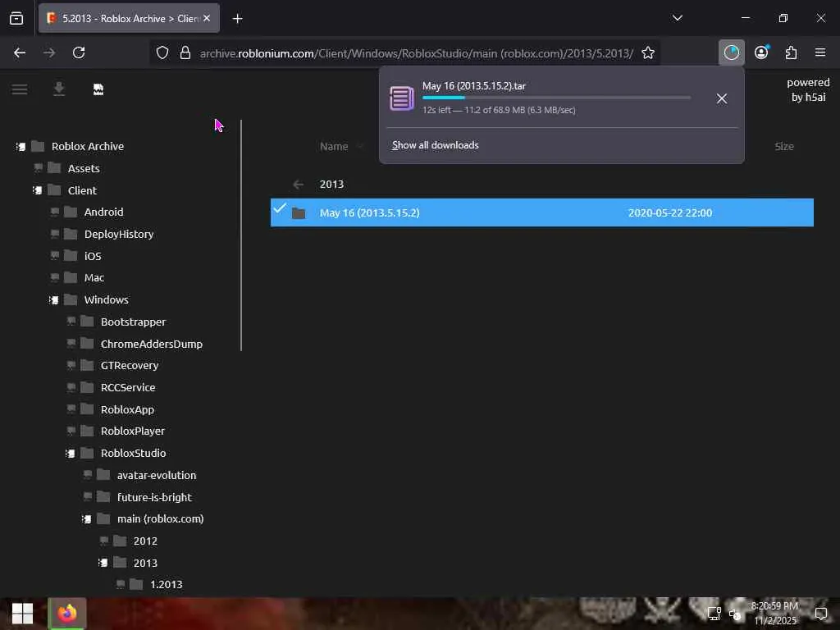Open the ChromeAddersDump folder in tree
Viewport: 840px width, 630px height.
tap(152, 344)
